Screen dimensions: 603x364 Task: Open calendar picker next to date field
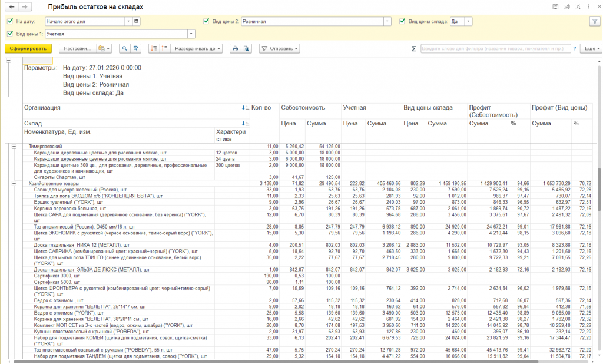coord(137,21)
